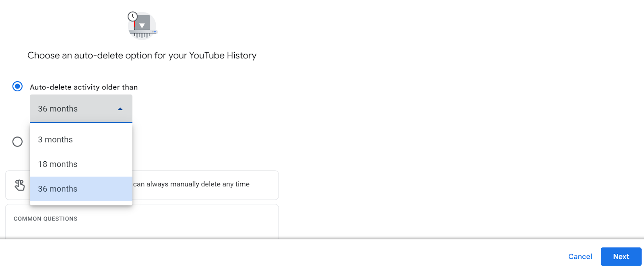The height and width of the screenshot is (270, 644).
Task: Choose the 3 months option
Action: [56, 140]
